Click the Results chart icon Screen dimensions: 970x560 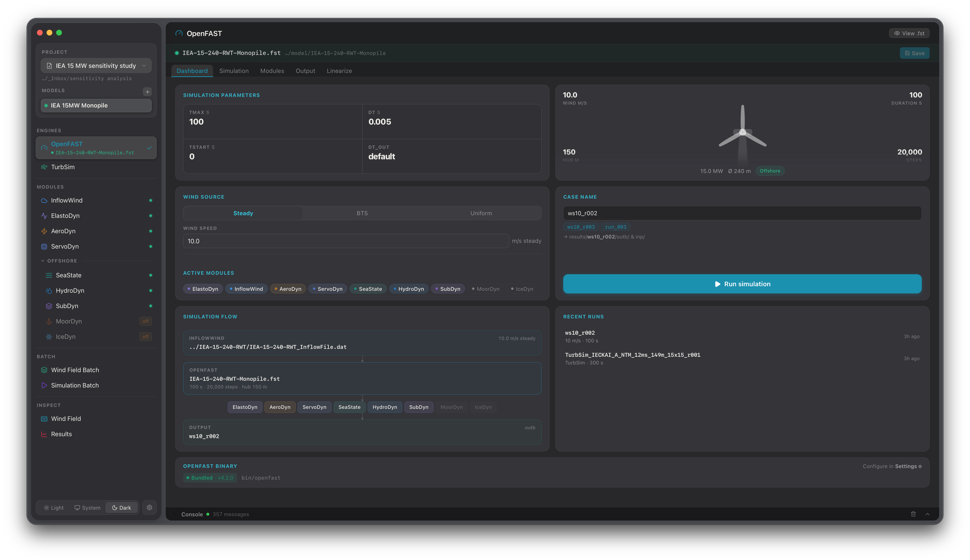44,434
